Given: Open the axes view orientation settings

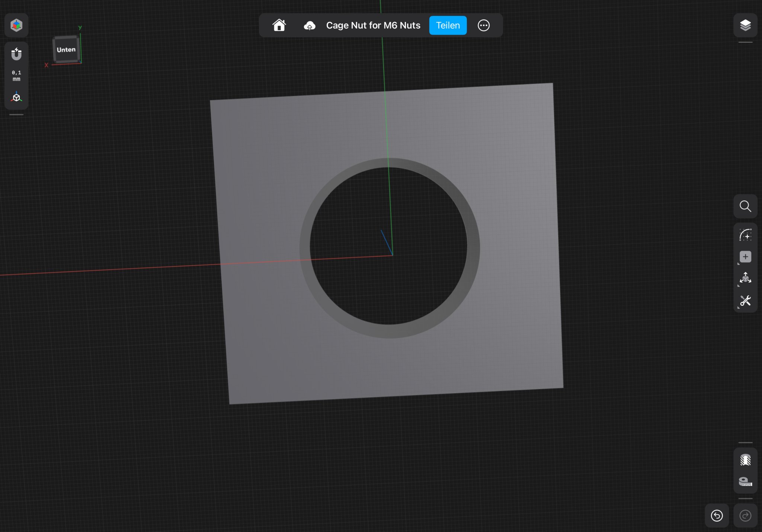Looking at the screenshot, I should point(16,97).
